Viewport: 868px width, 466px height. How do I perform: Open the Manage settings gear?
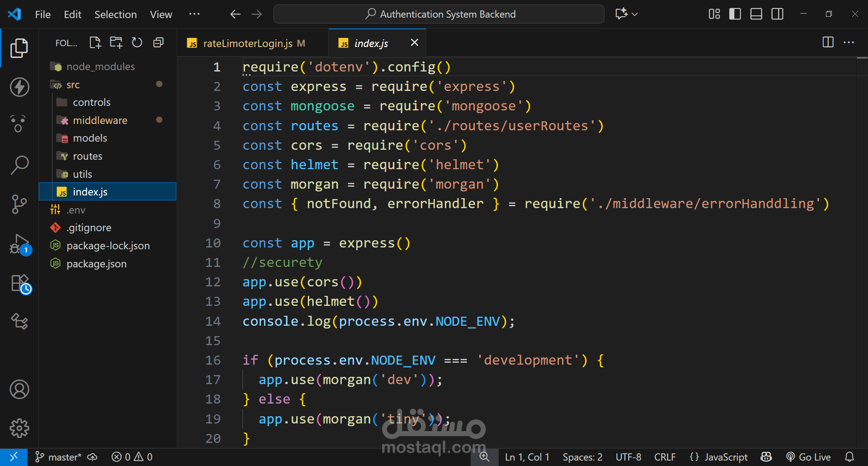coord(19,428)
